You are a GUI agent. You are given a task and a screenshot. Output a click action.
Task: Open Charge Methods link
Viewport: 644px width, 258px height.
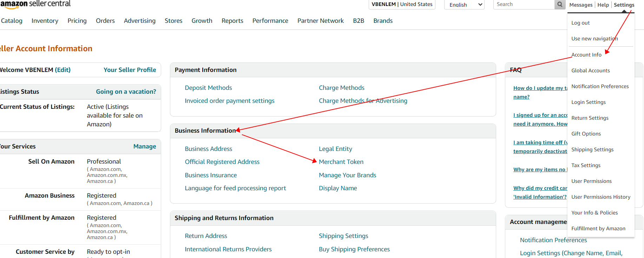pos(342,88)
